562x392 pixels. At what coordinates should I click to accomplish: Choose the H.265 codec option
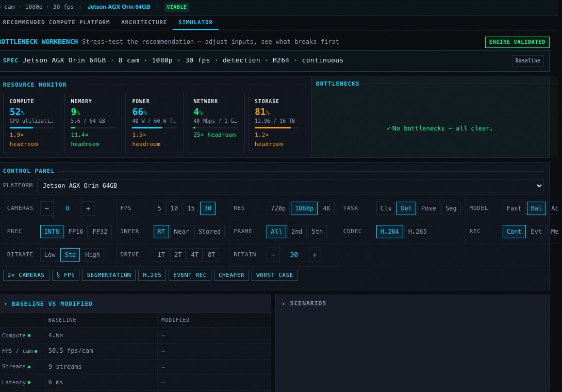click(417, 232)
